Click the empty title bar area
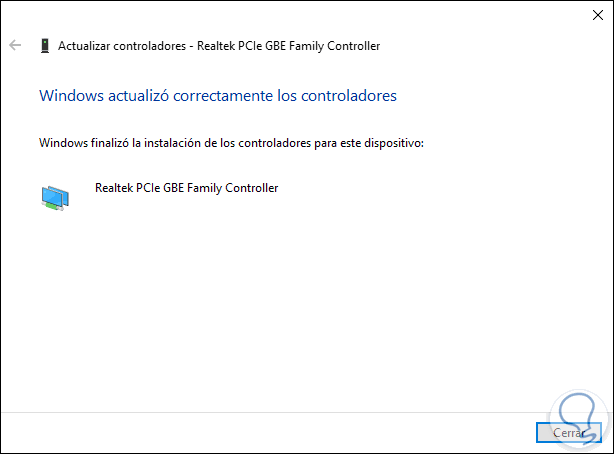Image resolution: width=614 pixels, height=454 pixels. click(300, 15)
